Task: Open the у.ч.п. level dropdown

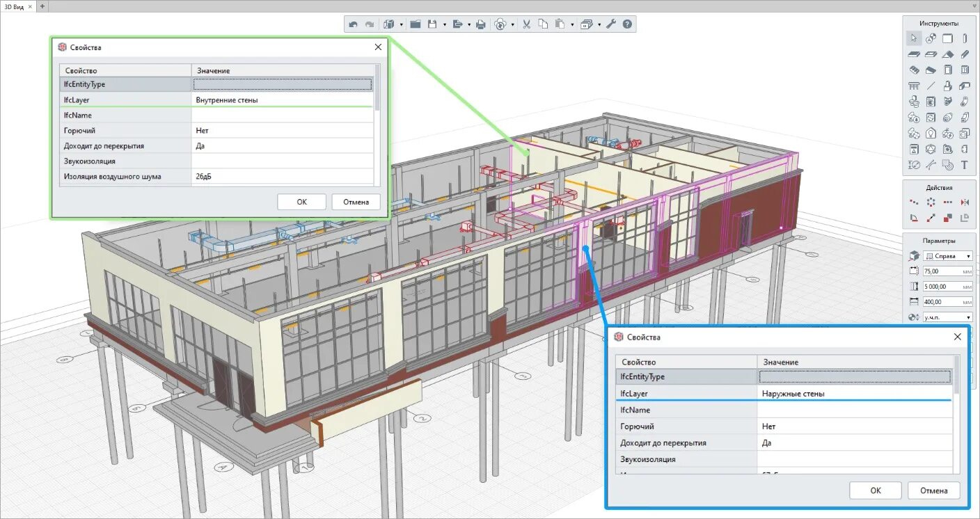Action: [947, 317]
